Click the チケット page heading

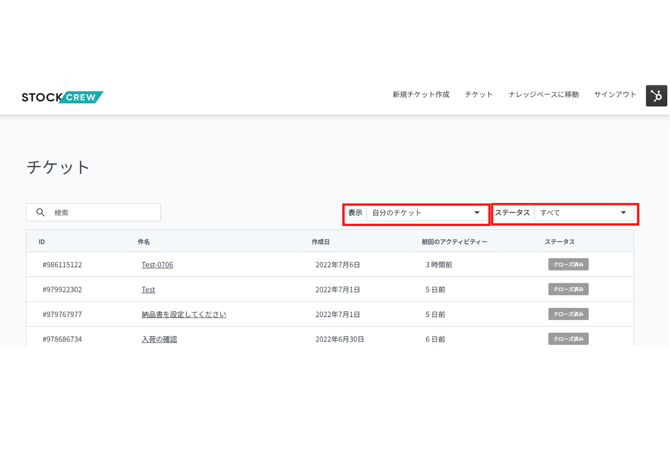coord(58,167)
